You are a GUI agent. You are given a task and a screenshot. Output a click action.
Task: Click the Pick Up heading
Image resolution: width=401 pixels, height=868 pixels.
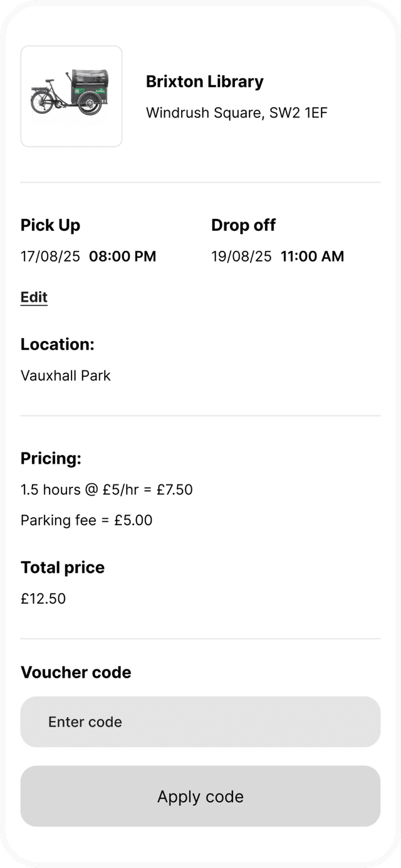click(x=50, y=225)
